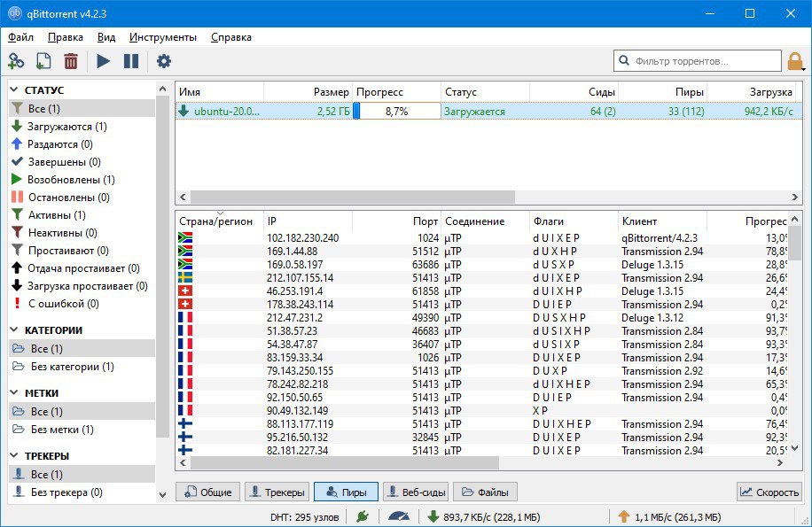
Task: Select the Простаивают (0) filter
Action: [82, 251]
